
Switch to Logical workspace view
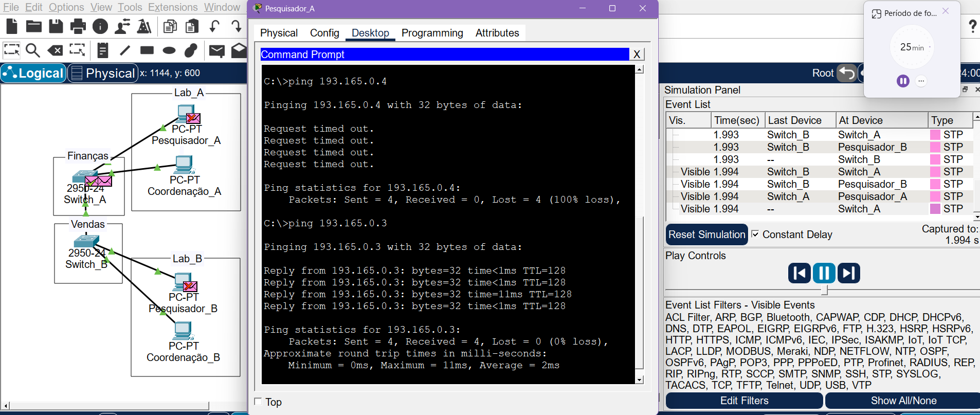(33, 73)
